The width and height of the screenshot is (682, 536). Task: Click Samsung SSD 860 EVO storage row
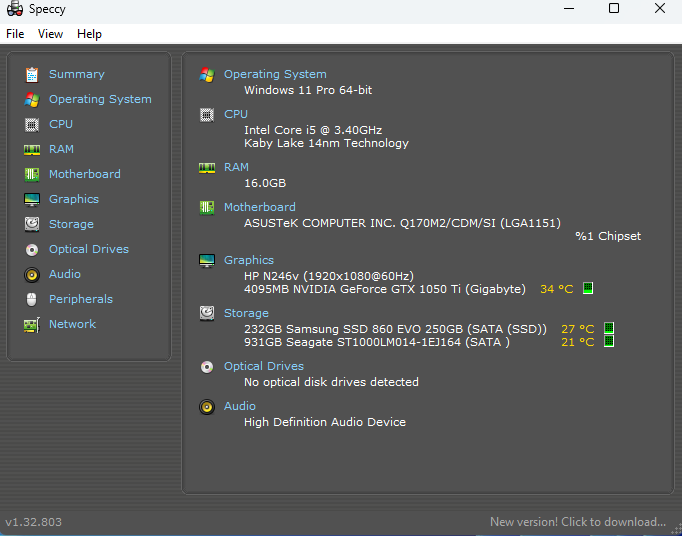395,329
